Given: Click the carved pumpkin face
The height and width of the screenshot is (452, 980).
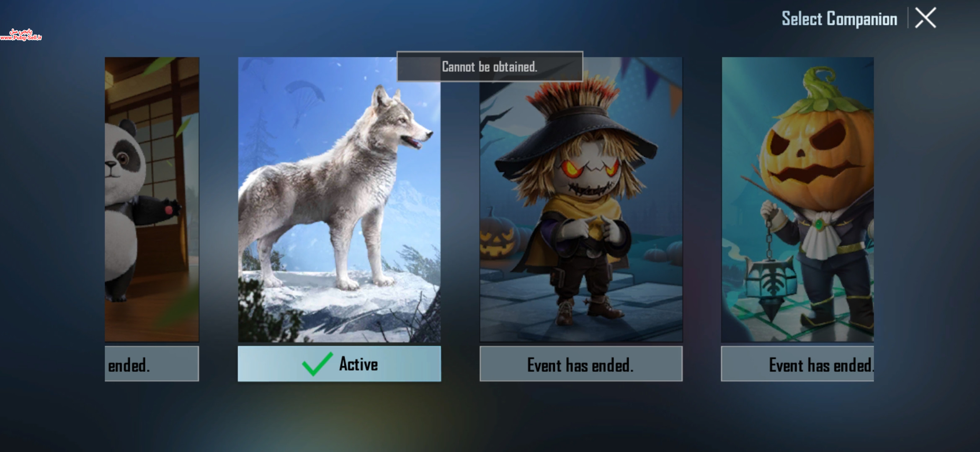Looking at the screenshot, I should [x=815, y=155].
